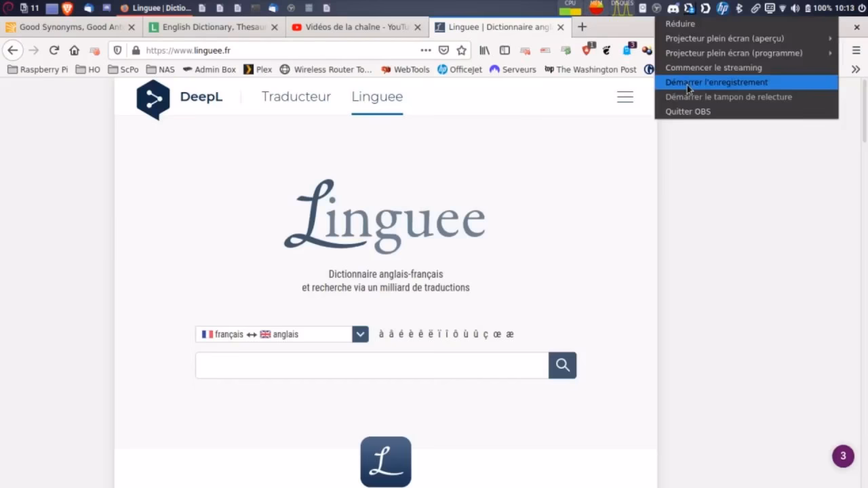
Task: Click the reader/sidebar view icon in toolbar
Action: [x=505, y=50]
